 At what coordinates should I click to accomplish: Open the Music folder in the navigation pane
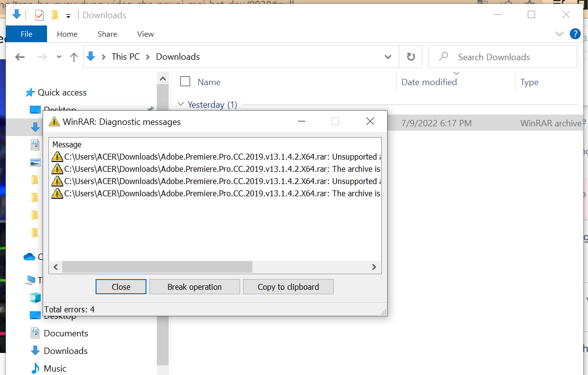[x=55, y=369]
